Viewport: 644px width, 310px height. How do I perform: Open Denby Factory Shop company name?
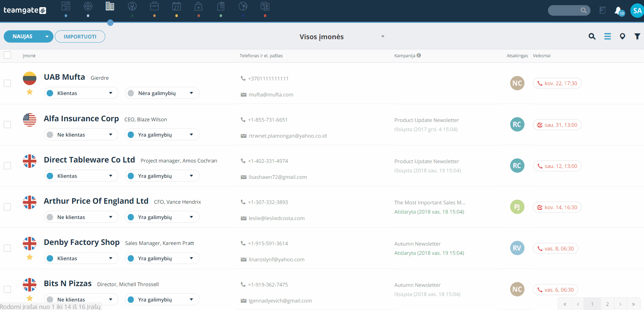[x=82, y=242]
